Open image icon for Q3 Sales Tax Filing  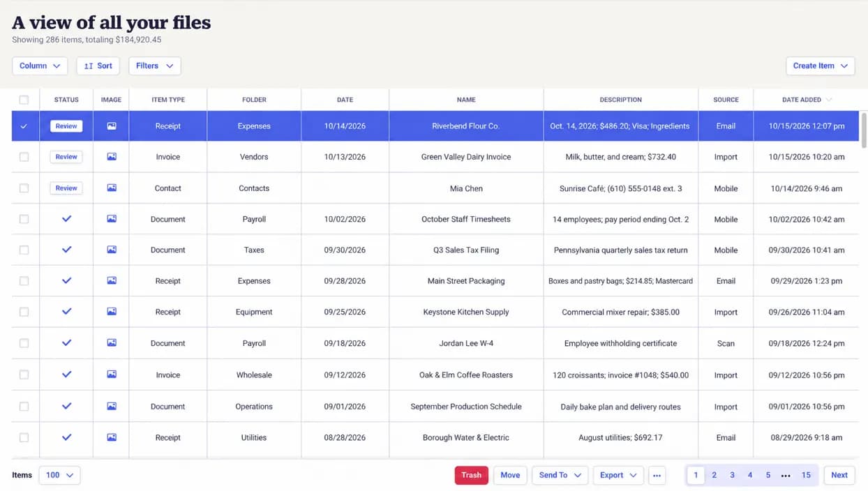click(x=112, y=250)
